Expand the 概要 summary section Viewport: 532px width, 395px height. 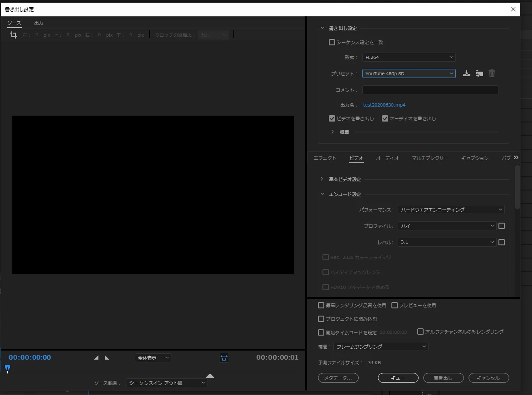click(332, 132)
